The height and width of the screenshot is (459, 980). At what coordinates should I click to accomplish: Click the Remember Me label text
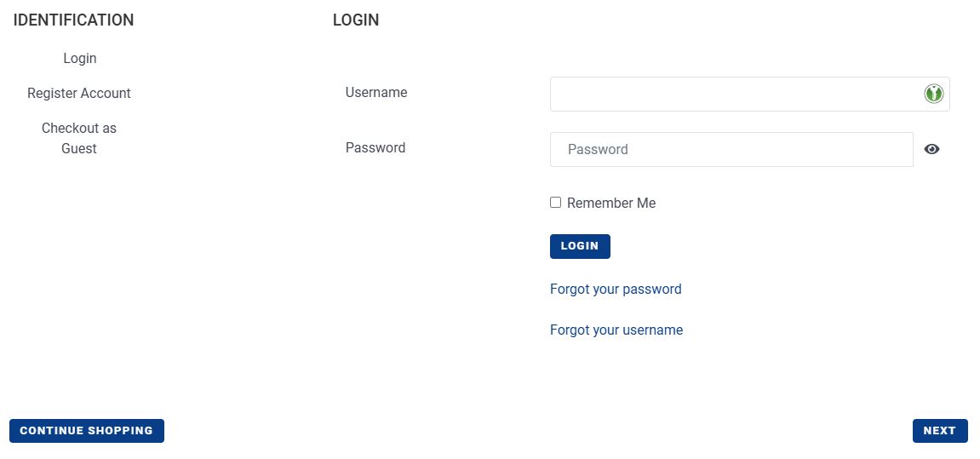click(x=611, y=204)
